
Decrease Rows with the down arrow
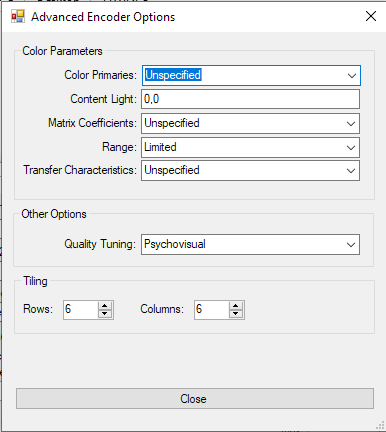(x=105, y=314)
